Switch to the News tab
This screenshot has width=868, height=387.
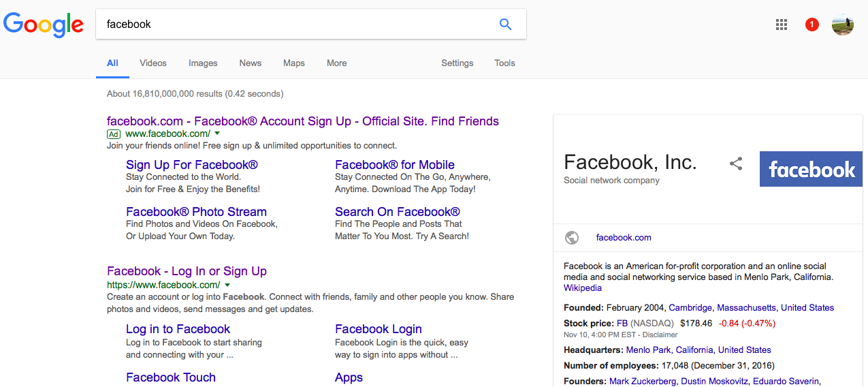(x=250, y=63)
